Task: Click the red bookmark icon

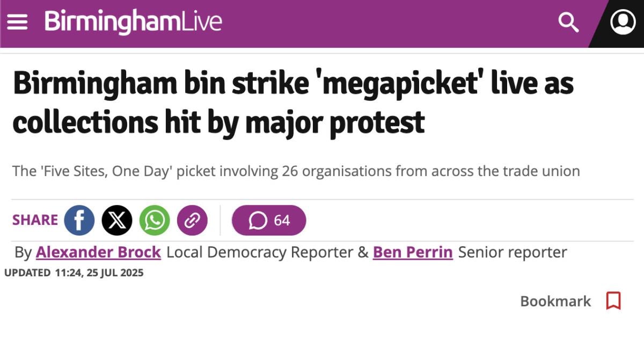Action: coord(613,301)
